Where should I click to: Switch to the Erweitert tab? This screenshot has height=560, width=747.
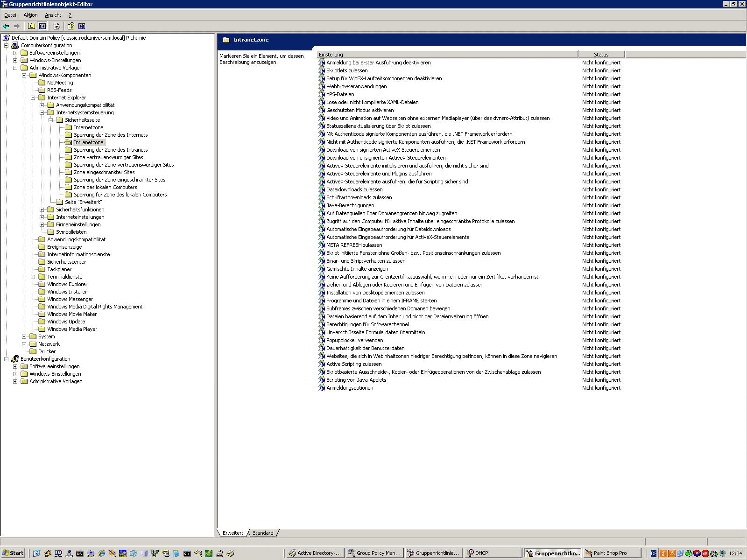click(233, 533)
